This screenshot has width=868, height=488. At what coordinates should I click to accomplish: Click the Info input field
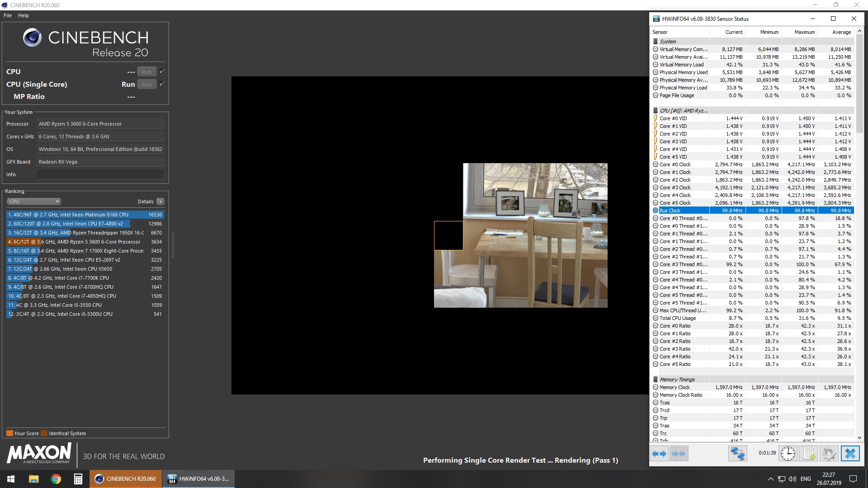[100, 174]
